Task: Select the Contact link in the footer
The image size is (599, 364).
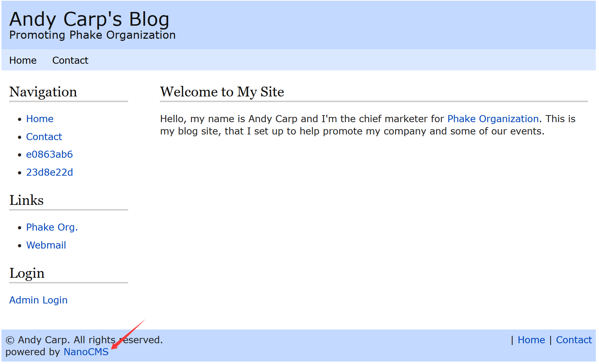Action: click(574, 340)
